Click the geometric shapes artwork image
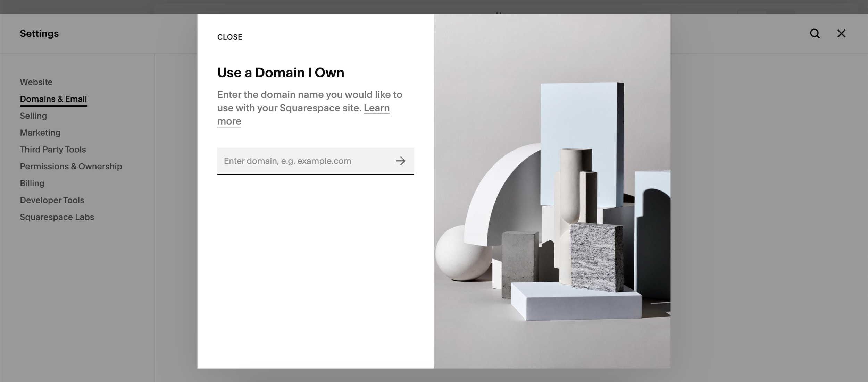 [552, 191]
